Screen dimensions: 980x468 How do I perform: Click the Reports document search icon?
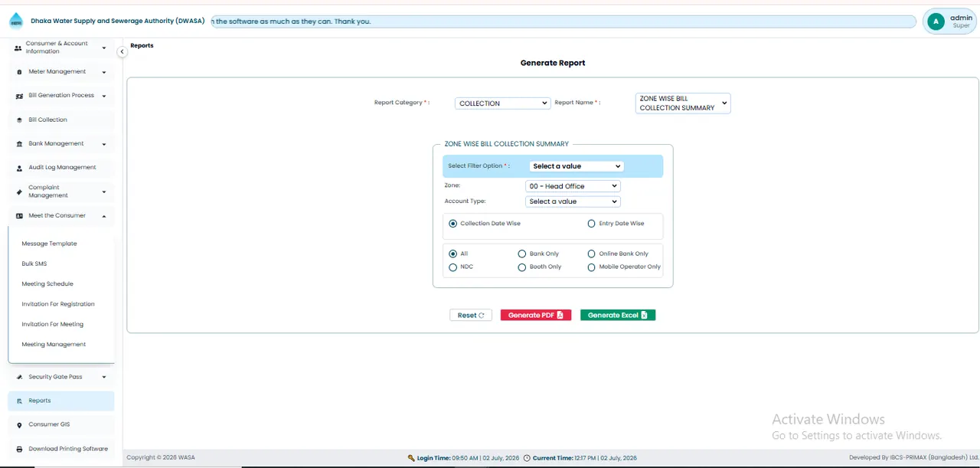19,401
